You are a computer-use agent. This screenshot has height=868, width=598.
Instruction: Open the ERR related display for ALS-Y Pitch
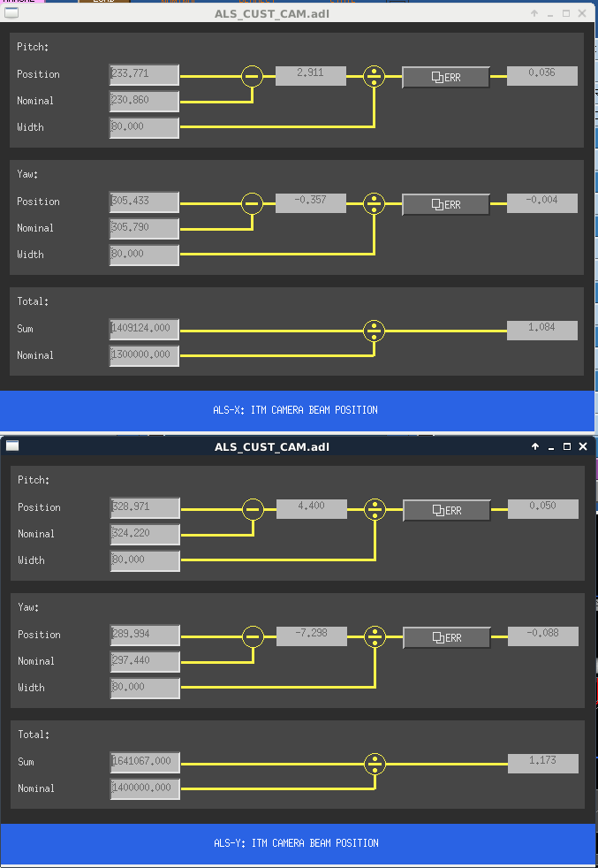(x=447, y=510)
